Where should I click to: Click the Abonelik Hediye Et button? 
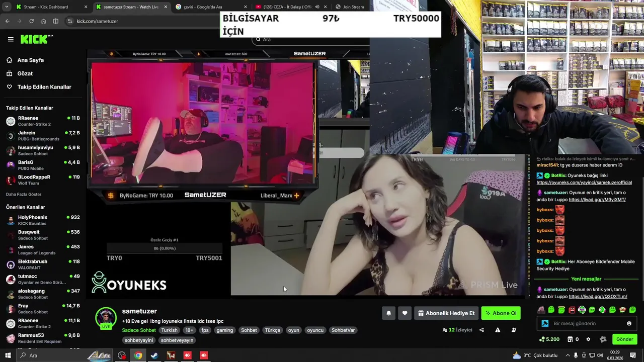point(446,313)
